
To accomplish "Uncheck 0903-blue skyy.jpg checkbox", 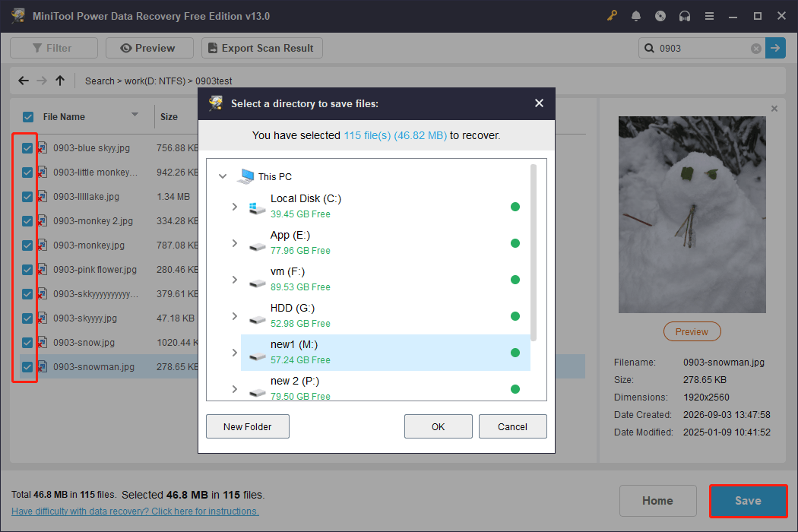I will click(27, 148).
